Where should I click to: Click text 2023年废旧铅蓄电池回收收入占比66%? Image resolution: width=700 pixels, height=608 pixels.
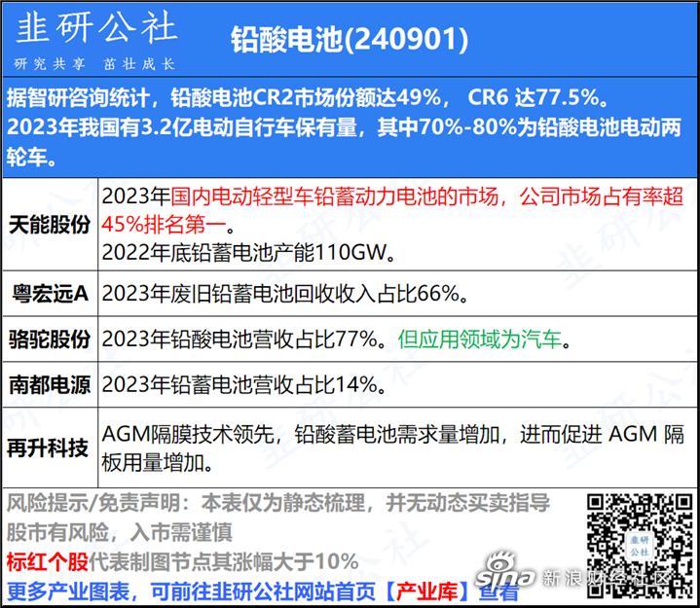[285, 294]
